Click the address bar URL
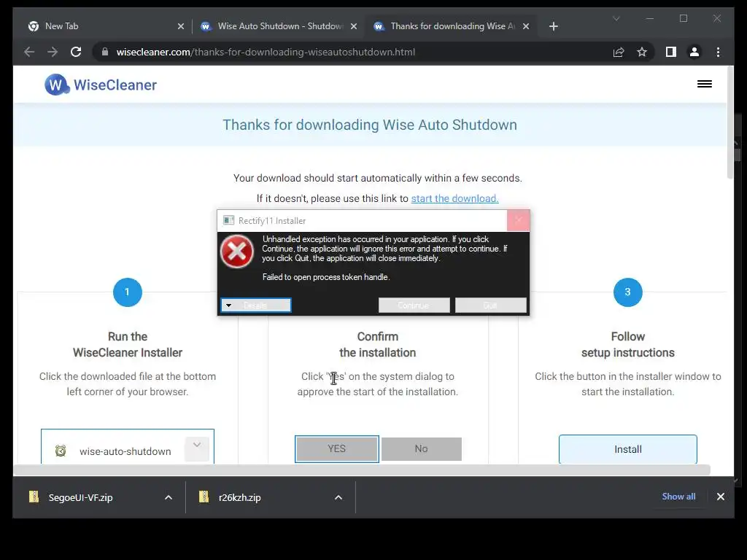This screenshot has height=560, width=747. click(266, 52)
